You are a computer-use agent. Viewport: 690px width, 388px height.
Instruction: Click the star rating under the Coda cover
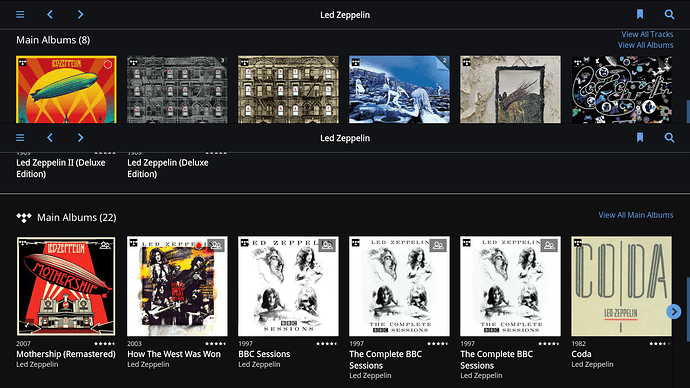[660, 344]
